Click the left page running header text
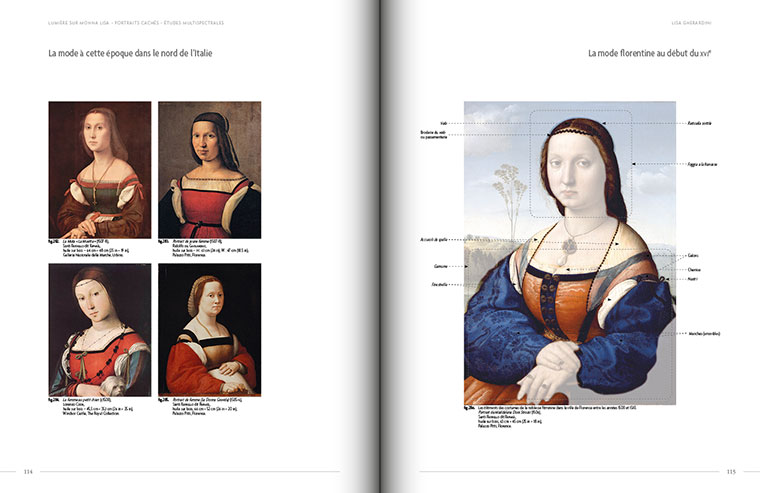The width and height of the screenshot is (760, 493). [x=136, y=23]
